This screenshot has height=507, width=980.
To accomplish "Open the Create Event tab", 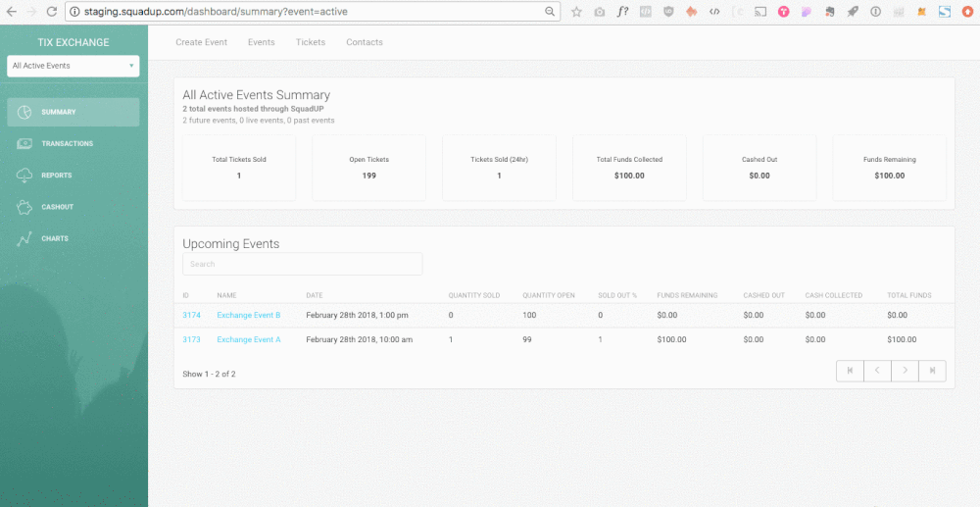I will coord(201,42).
